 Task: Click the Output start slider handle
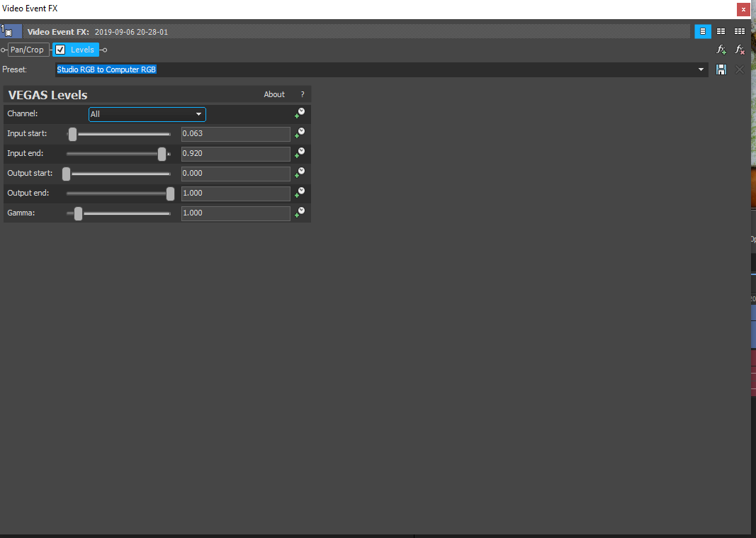click(67, 174)
